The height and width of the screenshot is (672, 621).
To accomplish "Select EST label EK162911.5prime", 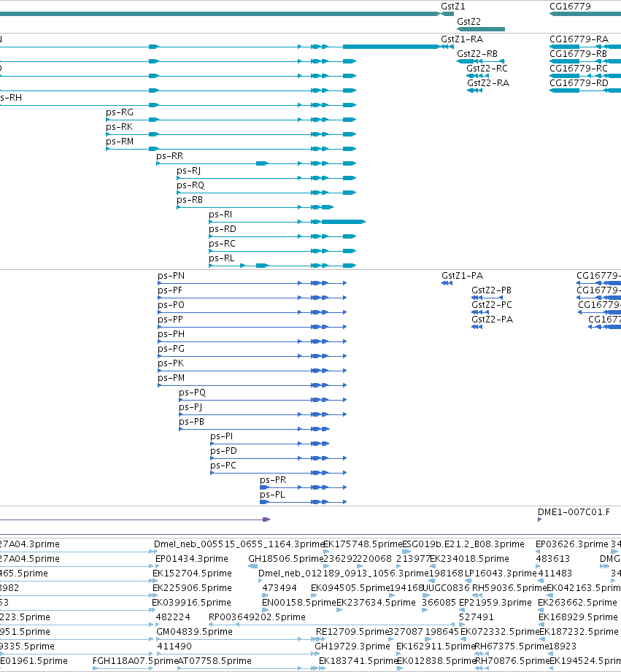I will pyautogui.click(x=436, y=646).
